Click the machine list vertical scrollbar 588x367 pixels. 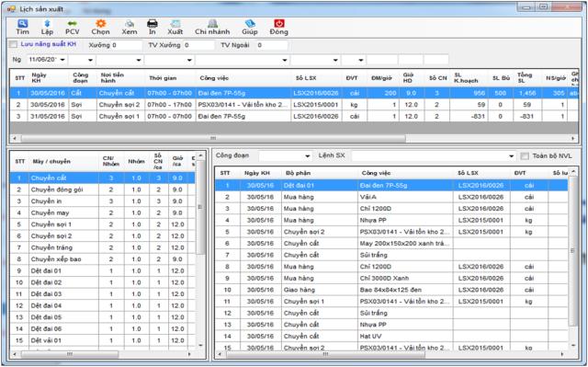point(200,207)
